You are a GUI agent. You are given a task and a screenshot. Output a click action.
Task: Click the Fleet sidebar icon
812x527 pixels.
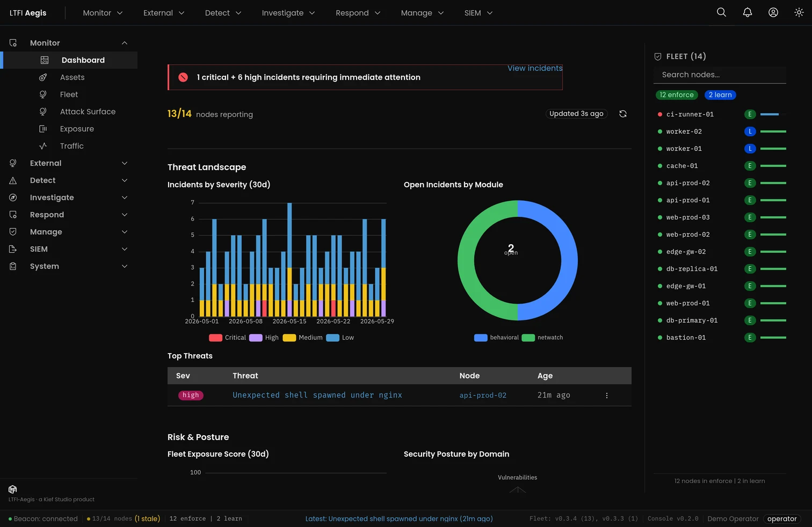click(x=43, y=94)
